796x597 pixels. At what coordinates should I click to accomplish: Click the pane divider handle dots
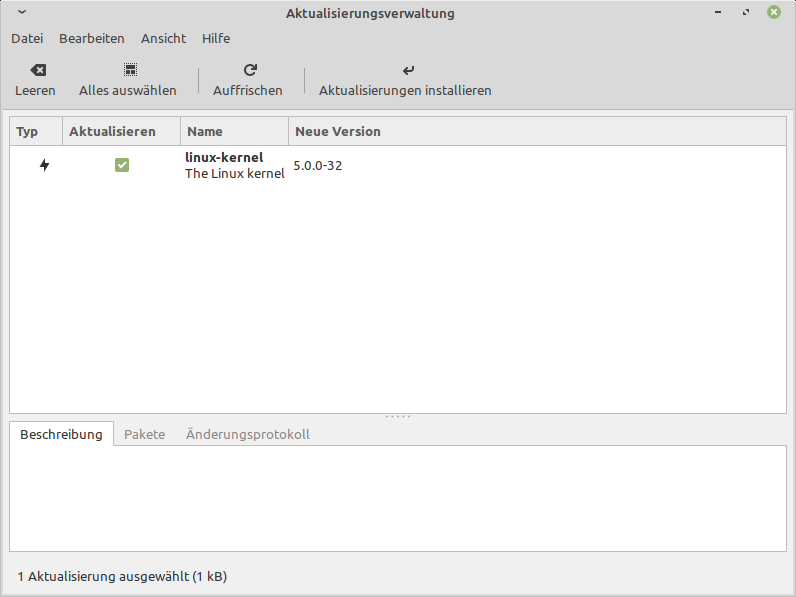[398, 416]
